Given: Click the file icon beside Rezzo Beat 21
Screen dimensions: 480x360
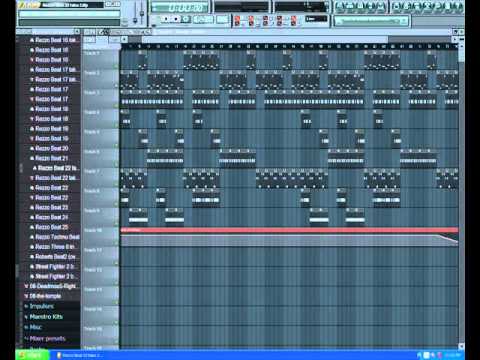Looking at the screenshot, I should [x=32, y=158].
